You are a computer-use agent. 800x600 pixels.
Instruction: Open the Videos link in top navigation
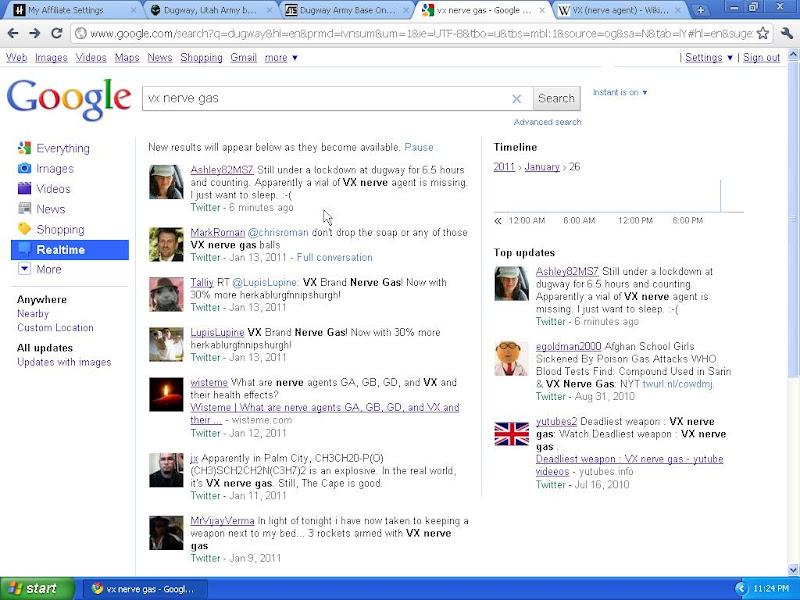[91, 58]
